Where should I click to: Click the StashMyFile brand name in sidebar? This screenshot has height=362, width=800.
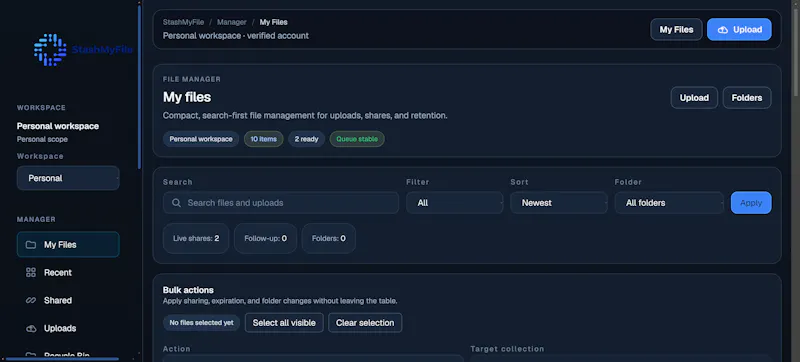[x=102, y=50]
